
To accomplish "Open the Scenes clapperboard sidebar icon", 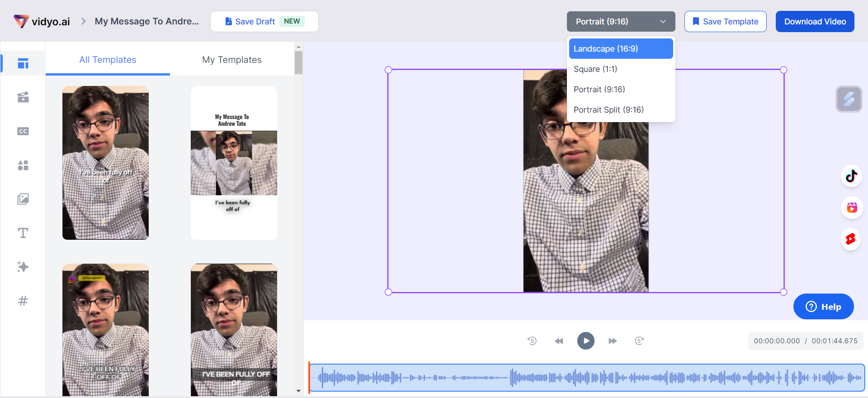I will click(x=23, y=97).
